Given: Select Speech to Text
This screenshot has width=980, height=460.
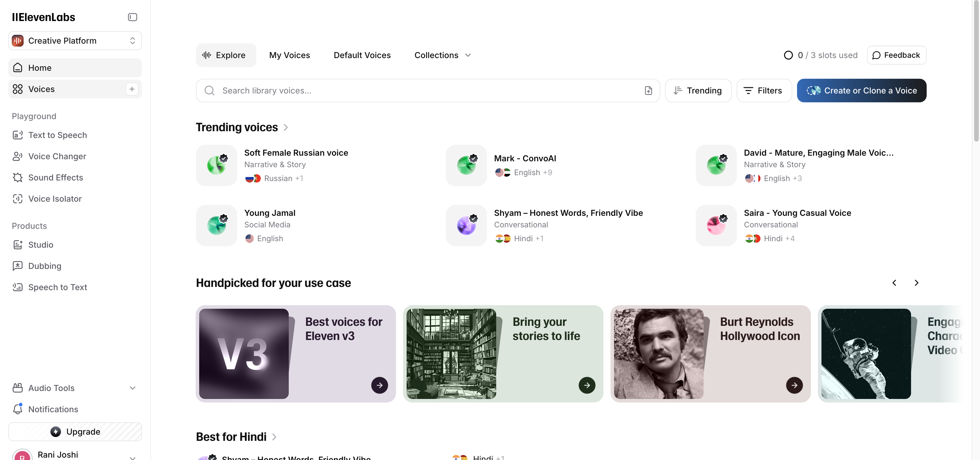Looking at the screenshot, I should (x=58, y=287).
